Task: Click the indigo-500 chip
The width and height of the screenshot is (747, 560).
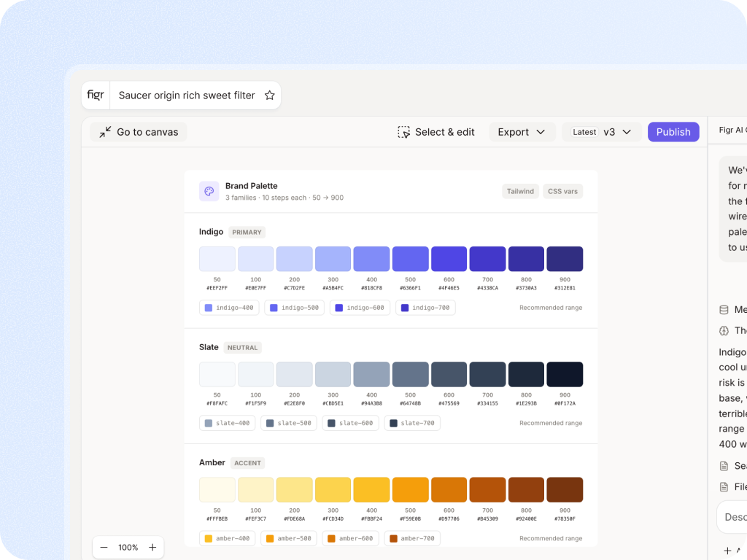Action: tap(295, 308)
